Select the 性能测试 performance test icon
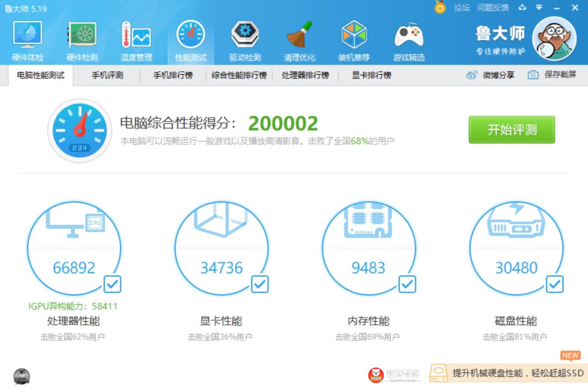The height and width of the screenshot is (392, 588). coord(190,39)
